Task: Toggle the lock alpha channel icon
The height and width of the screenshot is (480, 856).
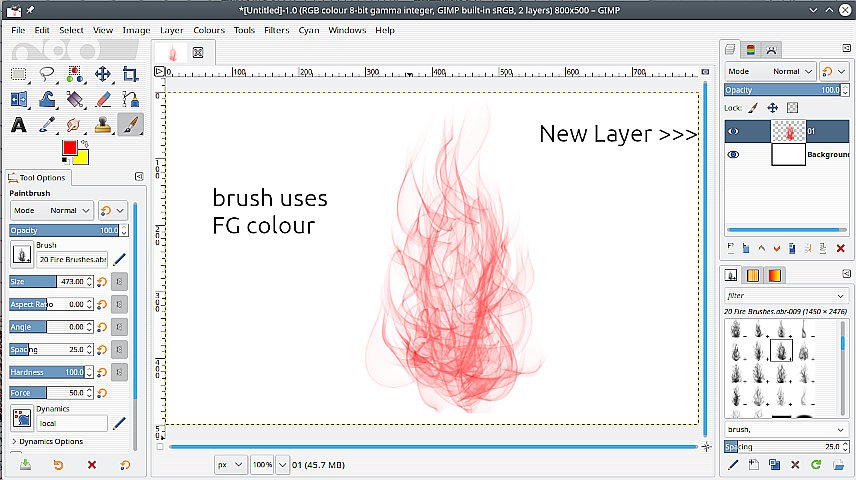Action: pos(792,108)
